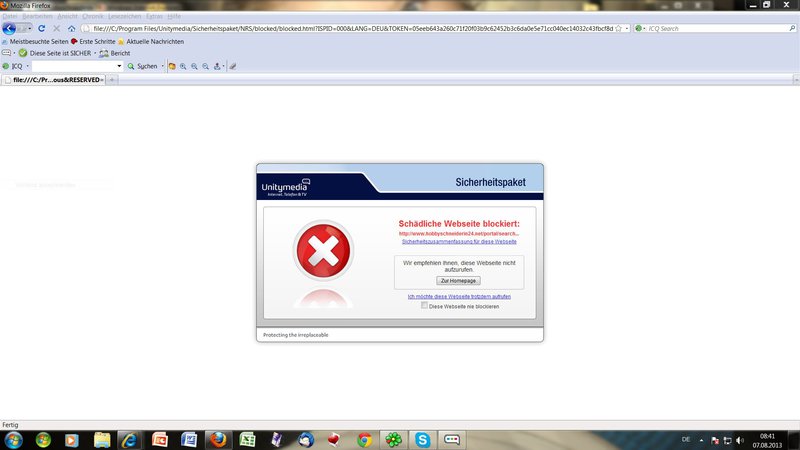Open the Windows Start orb
Screen dimensions: 800x450
(14, 440)
